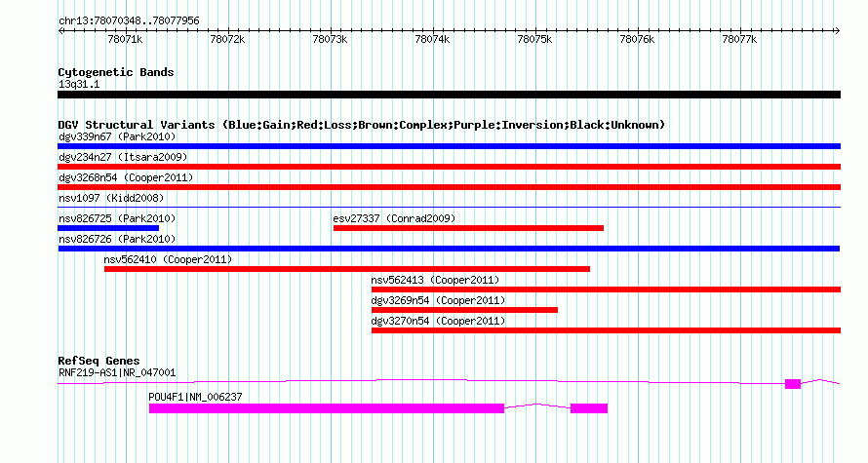The height and width of the screenshot is (463, 868).
Task: Open the nsv562413 (Cooper2011) variant label
Action: [435, 280]
